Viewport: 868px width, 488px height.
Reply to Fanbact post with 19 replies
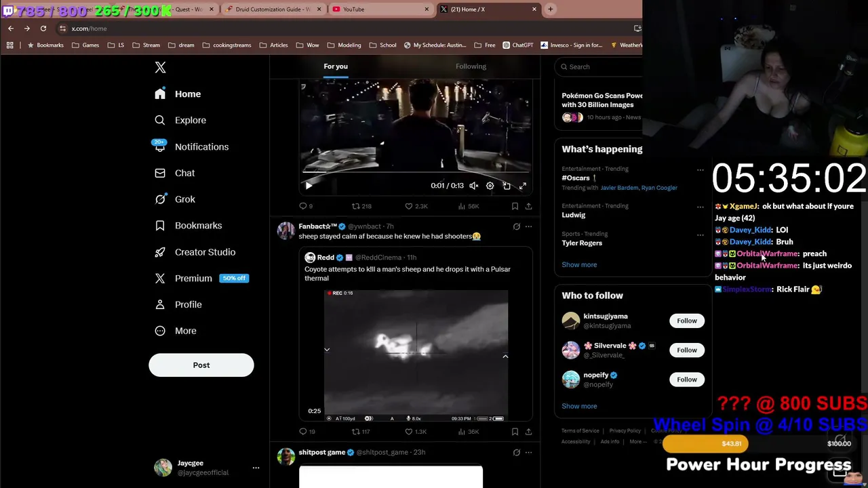(x=307, y=432)
